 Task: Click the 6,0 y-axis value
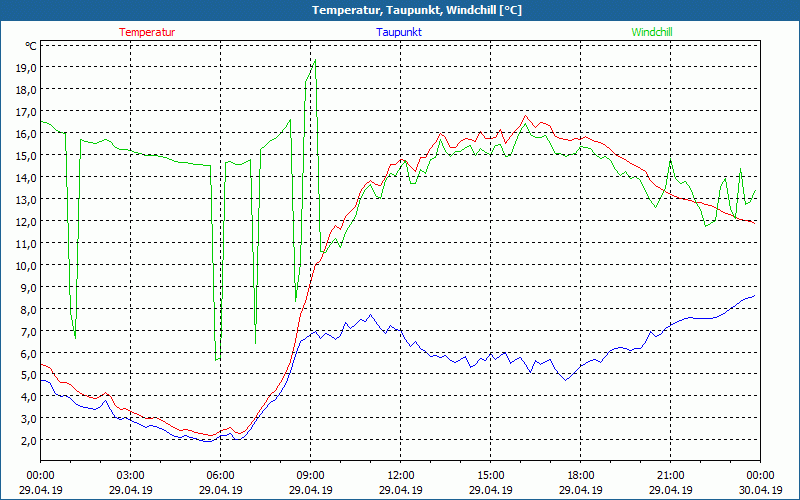[29, 353]
